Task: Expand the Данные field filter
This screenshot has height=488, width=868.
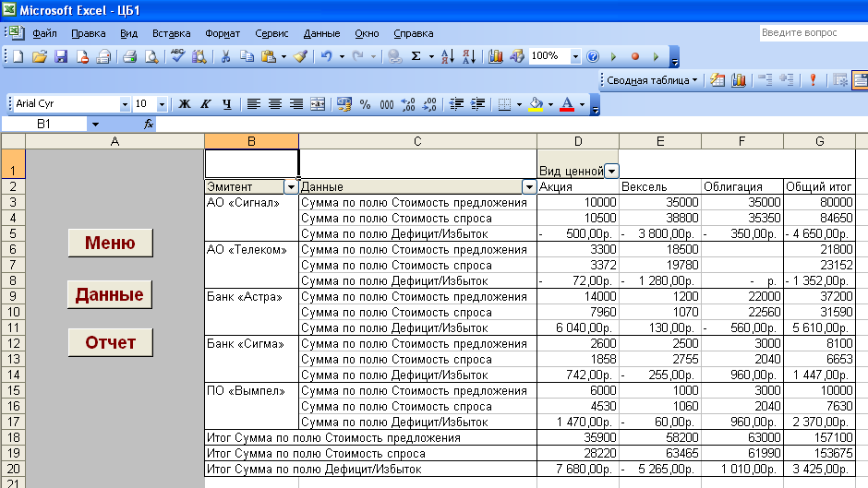Action: (529, 187)
